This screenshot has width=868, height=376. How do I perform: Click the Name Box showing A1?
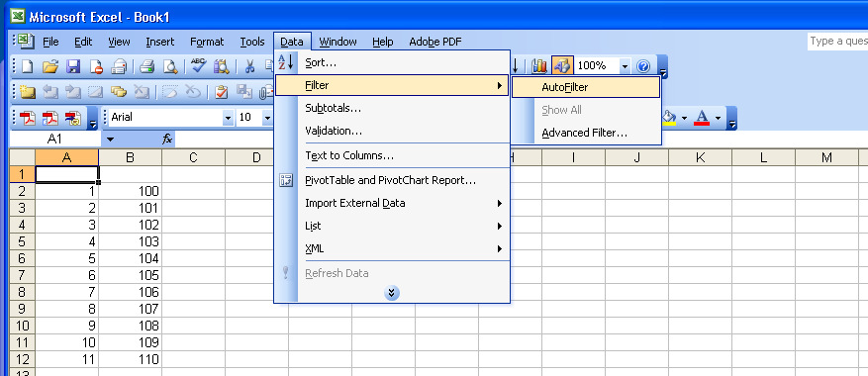(54, 139)
